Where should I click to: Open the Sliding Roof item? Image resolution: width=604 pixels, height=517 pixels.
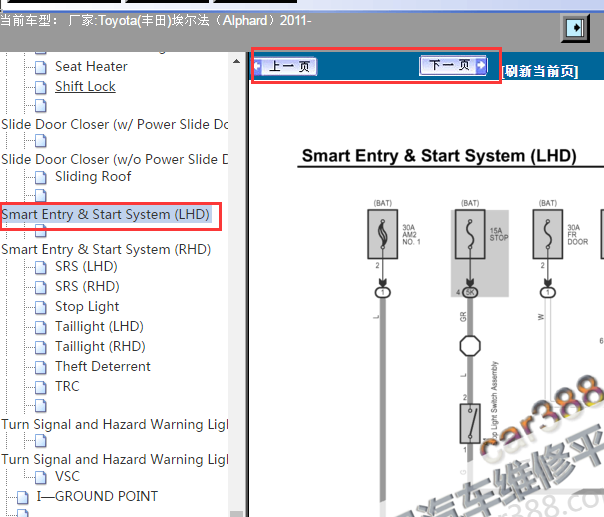(x=93, y=176)
